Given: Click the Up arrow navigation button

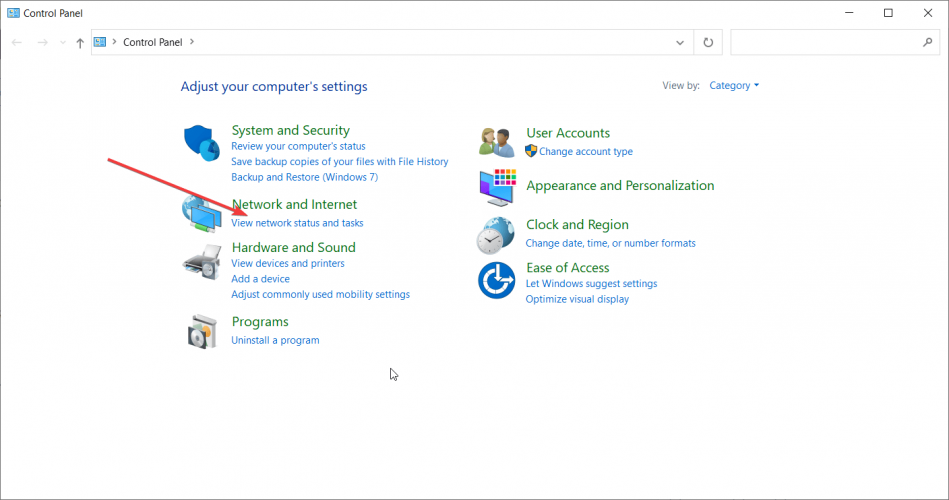Looking at the screenshot, I should 80,43.
